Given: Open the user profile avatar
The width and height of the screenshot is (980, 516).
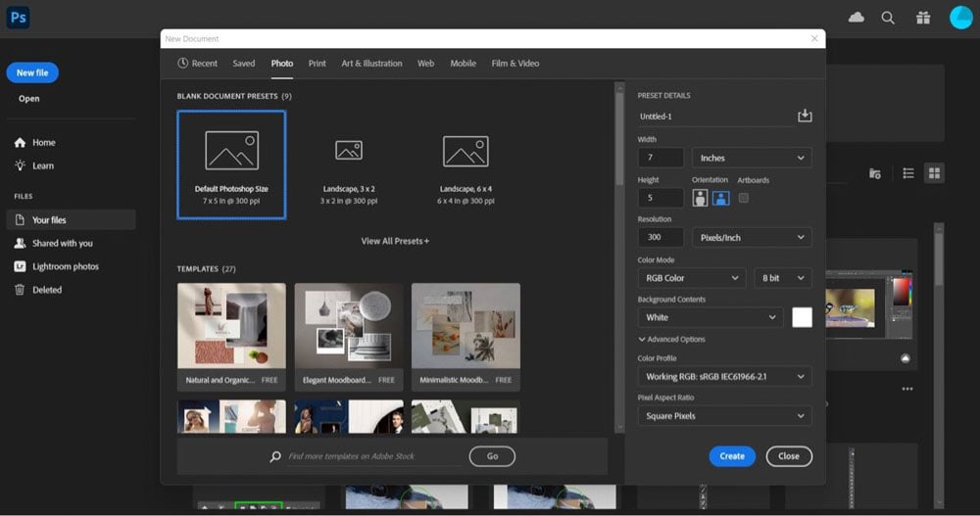Looking at the screenshot, I should (x=960, y=18).
